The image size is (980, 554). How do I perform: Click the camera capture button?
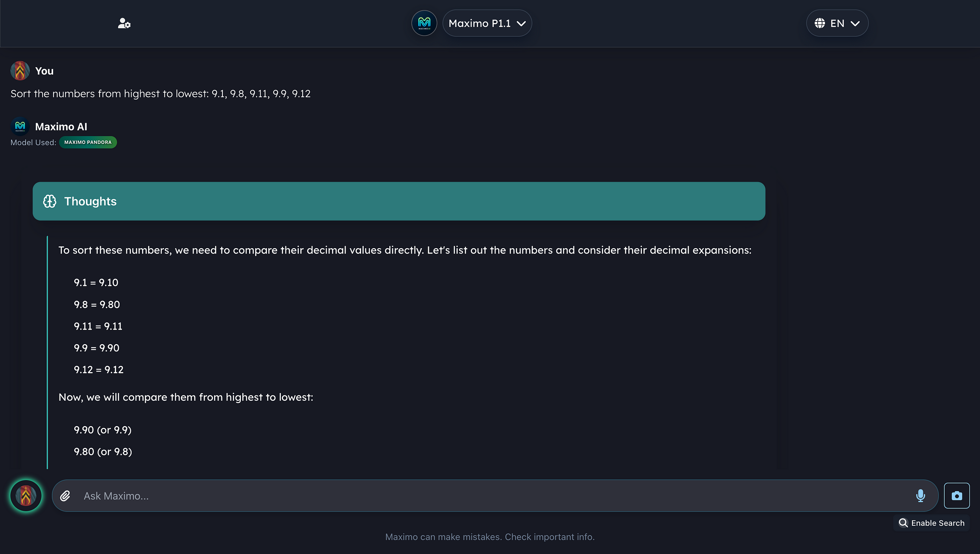tap(957, 496)
